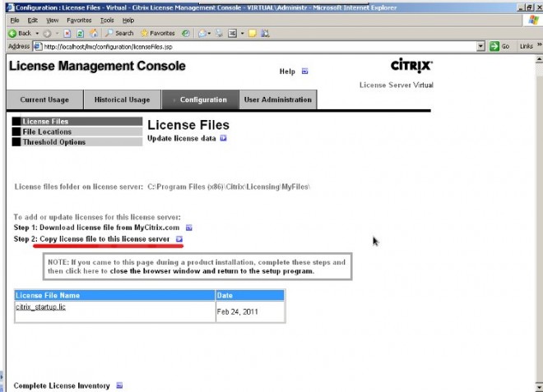Image resolution: width=543 pixels, height=392 pixels.
Task: Go to the Home page icon
Action: (94, 33)
